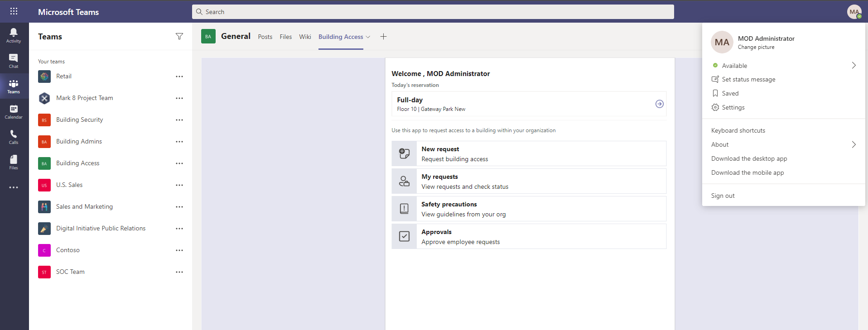
Task: Click the Search input field
Action: [433, 12]
